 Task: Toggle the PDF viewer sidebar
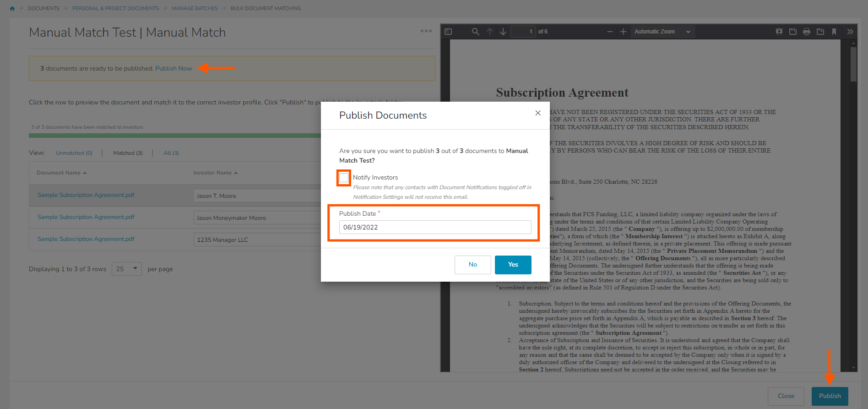point(448,32)
